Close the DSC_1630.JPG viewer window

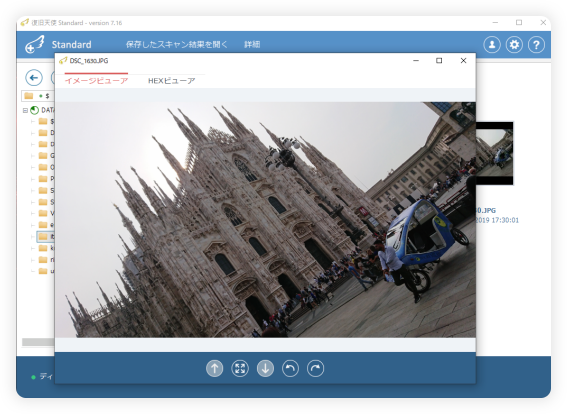463,60
